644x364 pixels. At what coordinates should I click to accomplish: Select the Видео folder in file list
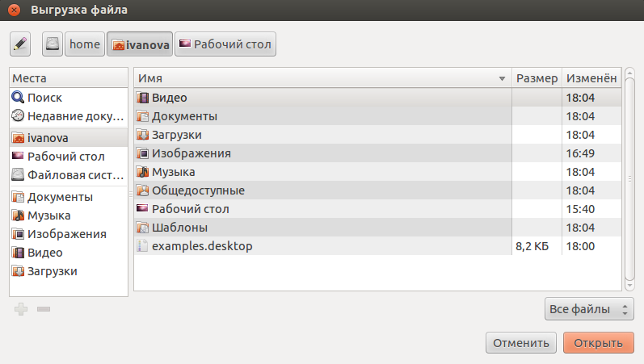(x=170, y=98)
